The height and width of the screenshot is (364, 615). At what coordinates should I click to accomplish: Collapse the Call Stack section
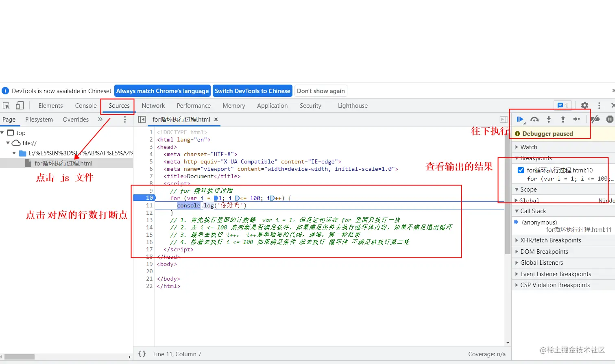pos(563,211)
